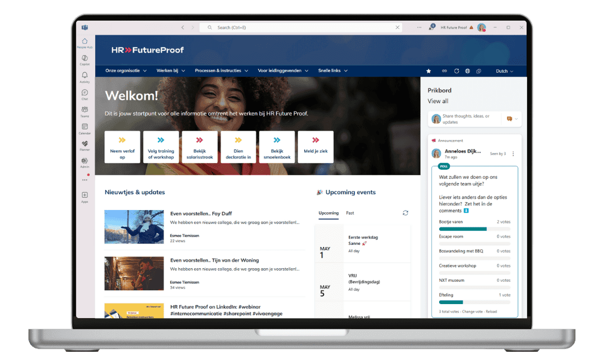Go forward with the navigation arrow
The height and width of the screenshot is (364, 605).
click(x=193, y=27)
